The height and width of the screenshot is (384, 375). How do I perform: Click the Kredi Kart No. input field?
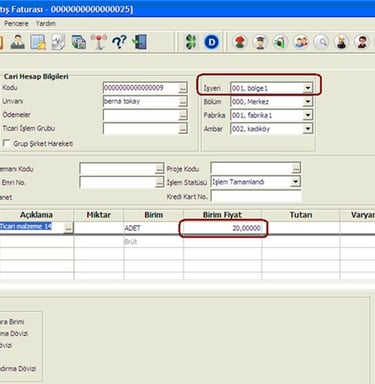click(256, 196)
